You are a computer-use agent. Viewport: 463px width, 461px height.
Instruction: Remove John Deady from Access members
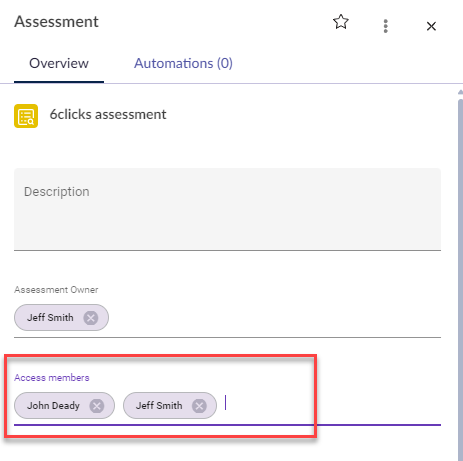tap(97, 406)
